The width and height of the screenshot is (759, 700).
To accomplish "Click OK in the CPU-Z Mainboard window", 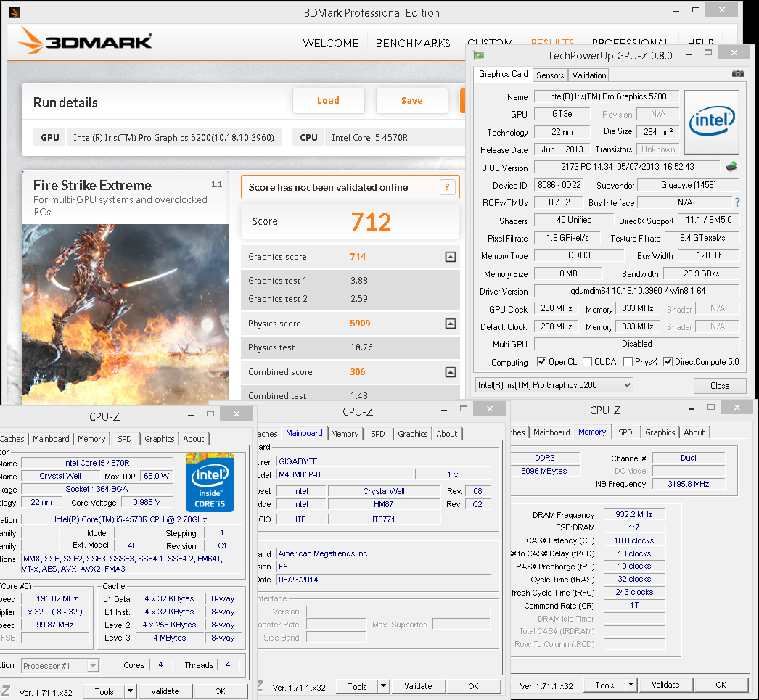I will click(473, 686).
